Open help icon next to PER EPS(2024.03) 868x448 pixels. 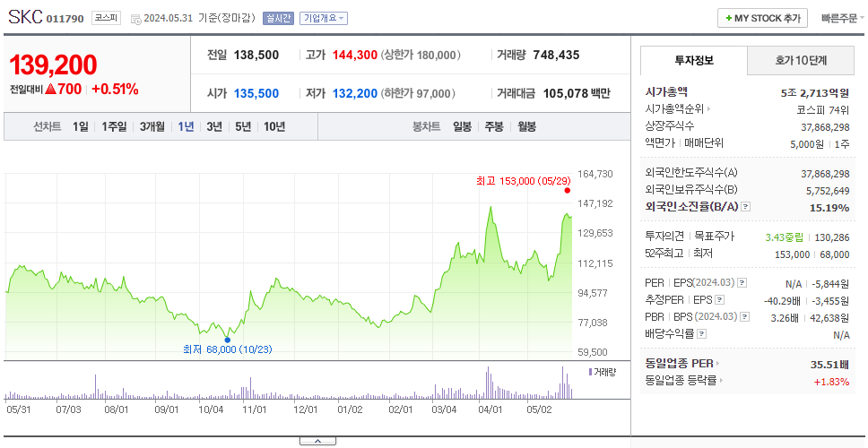pos(742,282)
